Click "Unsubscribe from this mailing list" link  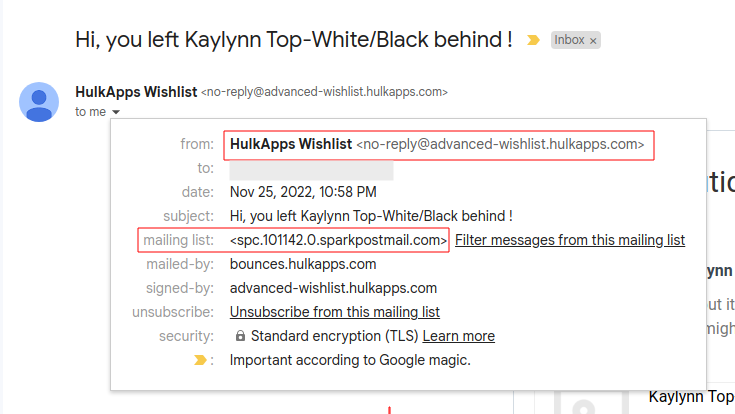335,312
